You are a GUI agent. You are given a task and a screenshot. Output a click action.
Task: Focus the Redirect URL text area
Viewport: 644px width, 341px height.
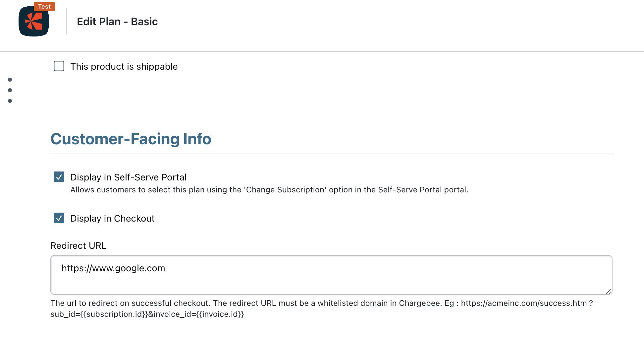(x=331, y=275)
